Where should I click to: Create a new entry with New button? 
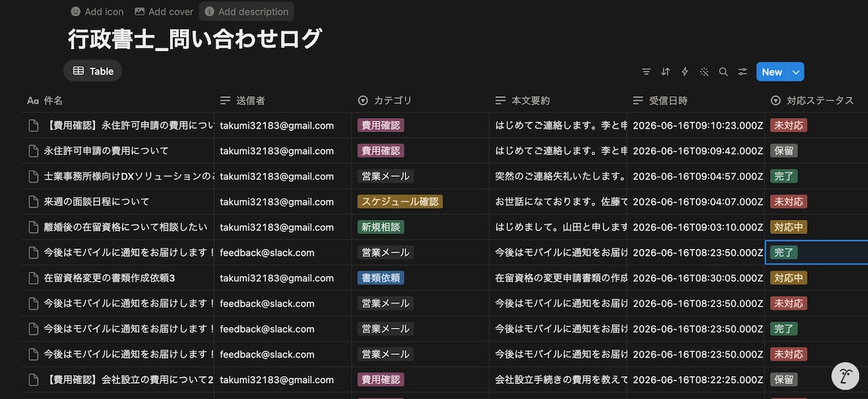click(x=772, y=72)
